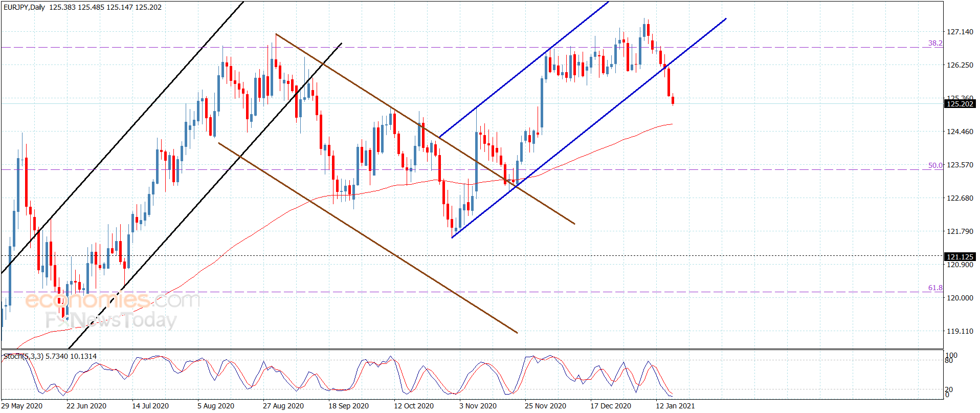
Task: Select the 17 Dec 2020 date label
Action: [611, 406]
